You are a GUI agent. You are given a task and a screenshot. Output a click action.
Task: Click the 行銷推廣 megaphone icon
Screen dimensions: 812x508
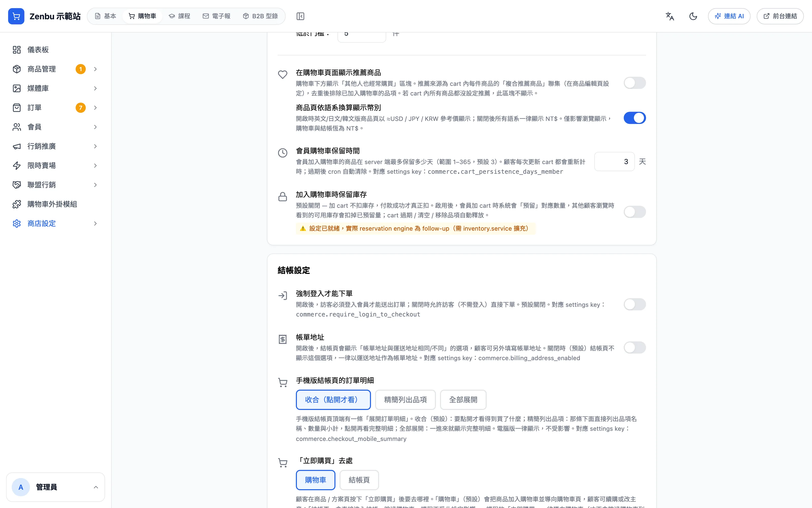point(17,146)
